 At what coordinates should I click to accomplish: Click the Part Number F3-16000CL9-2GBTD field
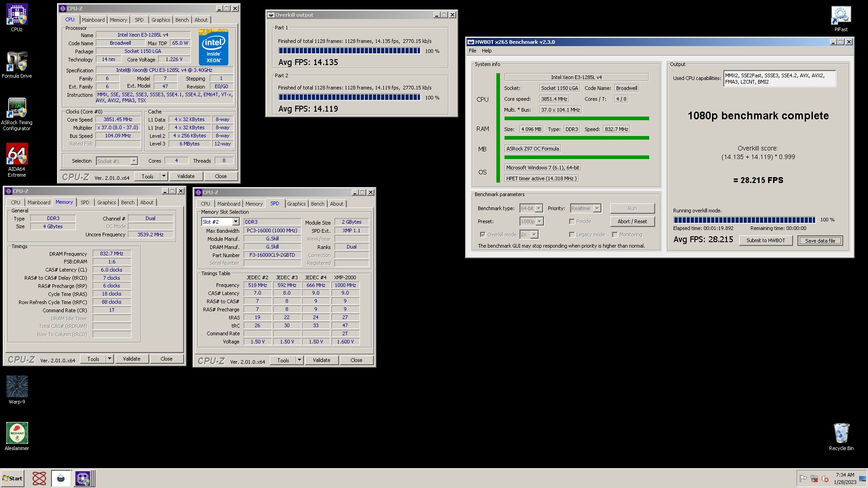click(272, 255)
